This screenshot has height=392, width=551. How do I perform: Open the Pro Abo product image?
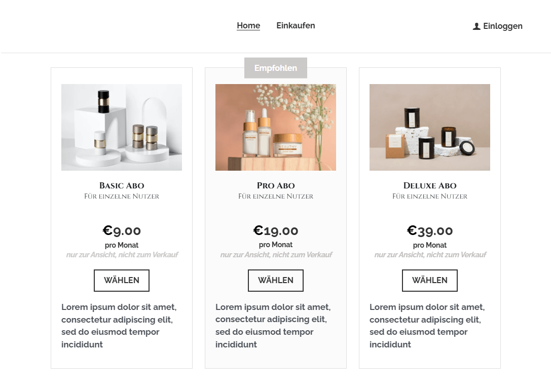point(276,127)
